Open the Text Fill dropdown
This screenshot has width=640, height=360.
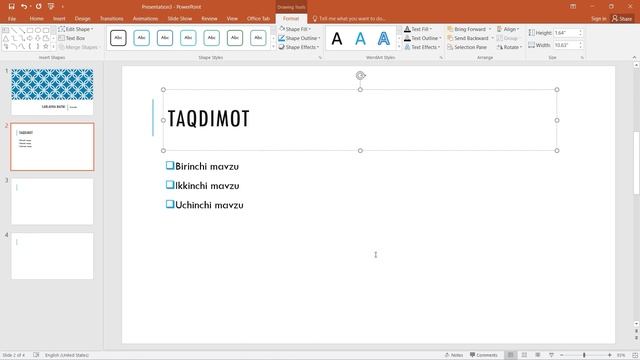point(418,29)
